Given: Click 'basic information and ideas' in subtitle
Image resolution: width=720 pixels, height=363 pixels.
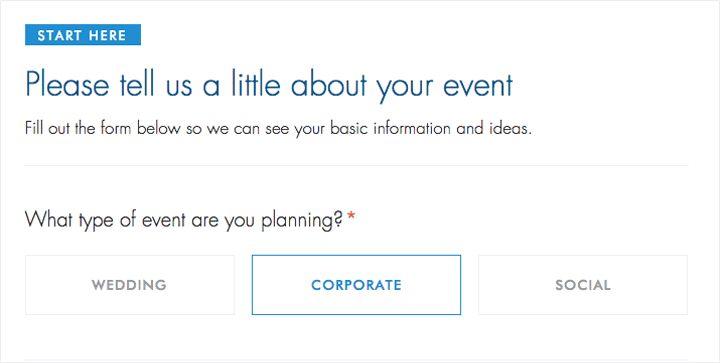Looking at the screenshot, I should click(431, 128).
